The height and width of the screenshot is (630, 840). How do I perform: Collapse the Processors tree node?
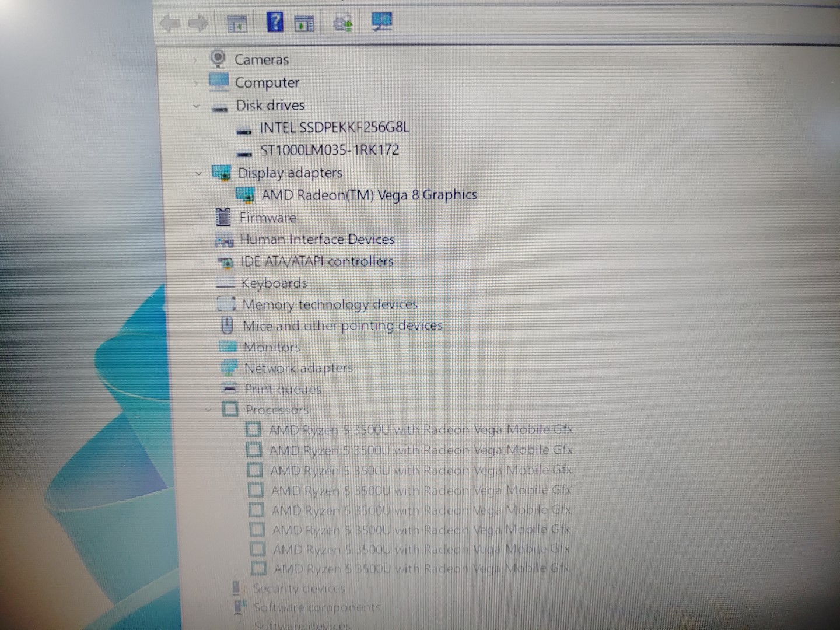click(x=209, y=410)
